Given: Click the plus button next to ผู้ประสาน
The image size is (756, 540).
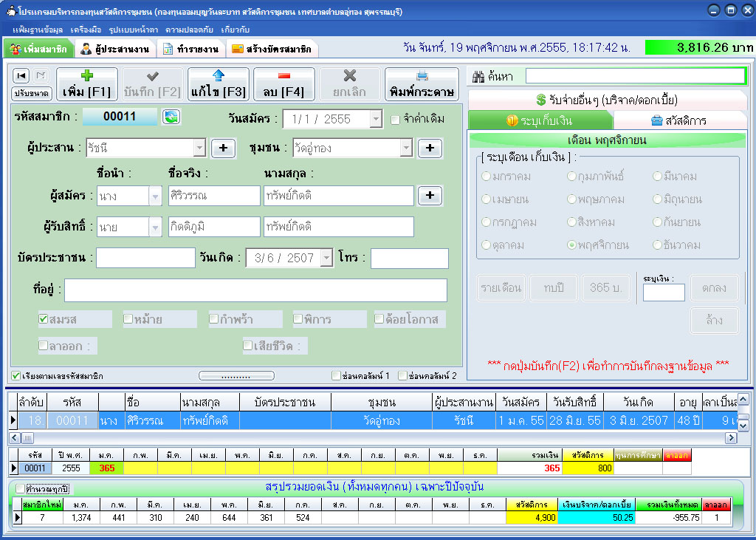Looking at the screenshot, I should [x=223, y=148].
